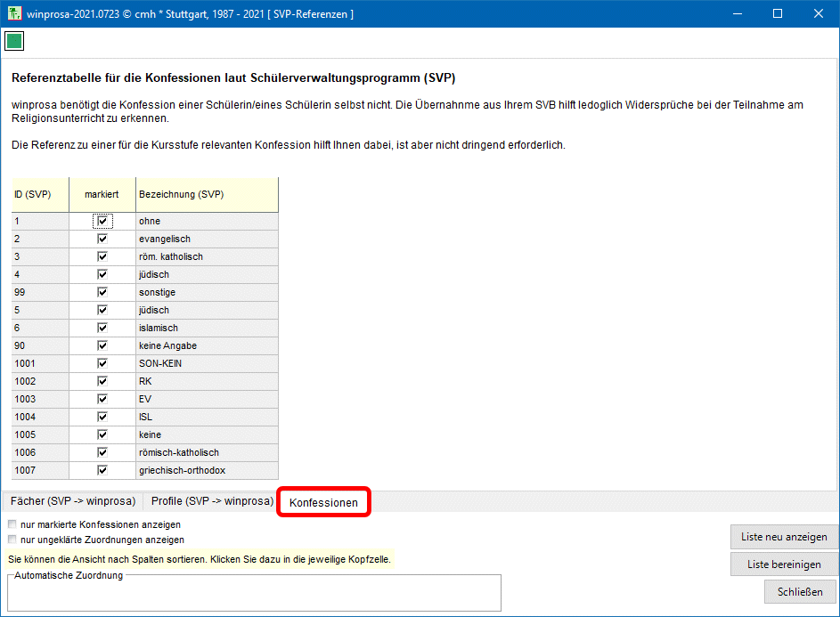The image size is (840, 617).
Task: Click the winprosa app icon in title bar
Action: pyautogui.click(x=14, y=13)
